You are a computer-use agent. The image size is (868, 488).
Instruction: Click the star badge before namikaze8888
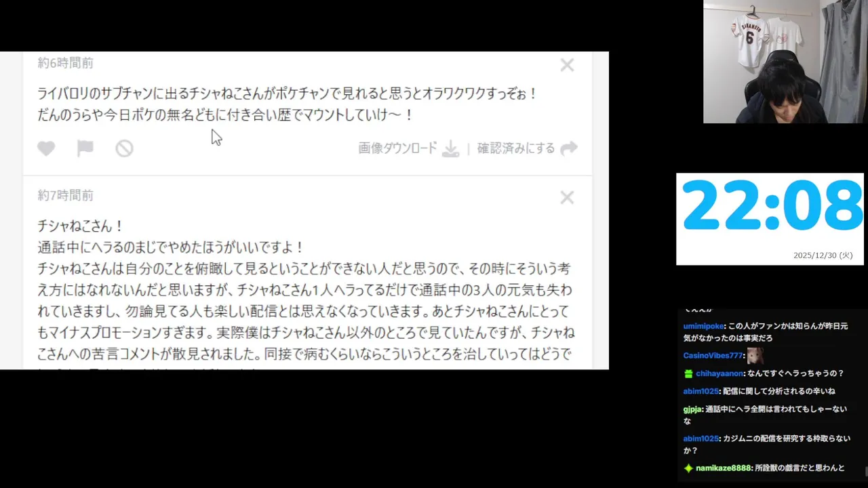point(688,468)
